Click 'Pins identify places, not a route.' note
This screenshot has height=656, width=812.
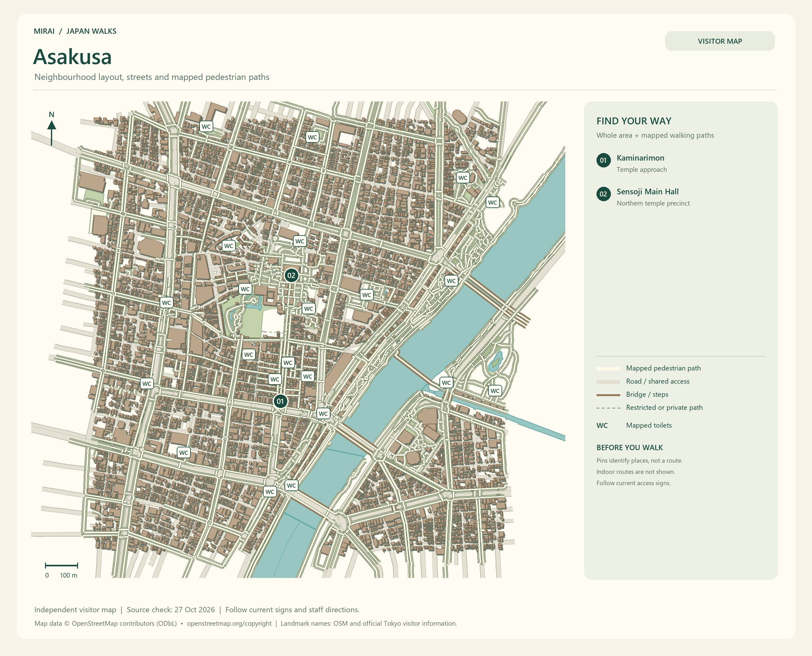point(639,461)
